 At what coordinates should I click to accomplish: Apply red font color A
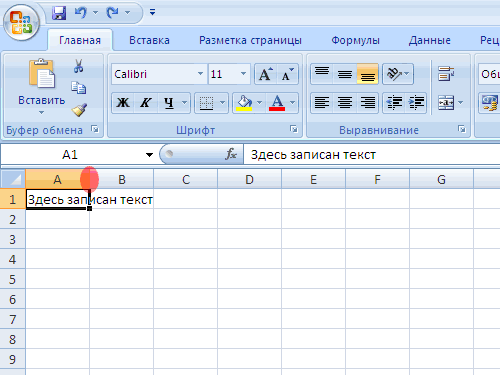pyautogui.click(x=277, y=103)
